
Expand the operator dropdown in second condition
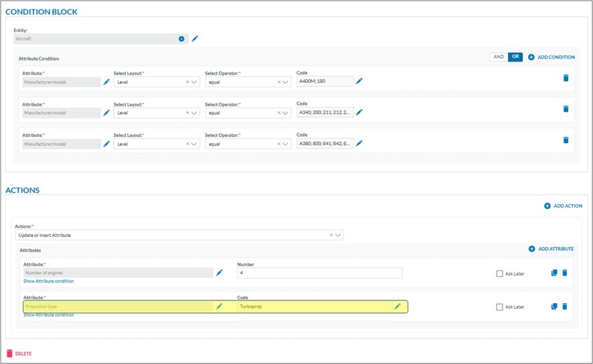(x=286, y=113)
